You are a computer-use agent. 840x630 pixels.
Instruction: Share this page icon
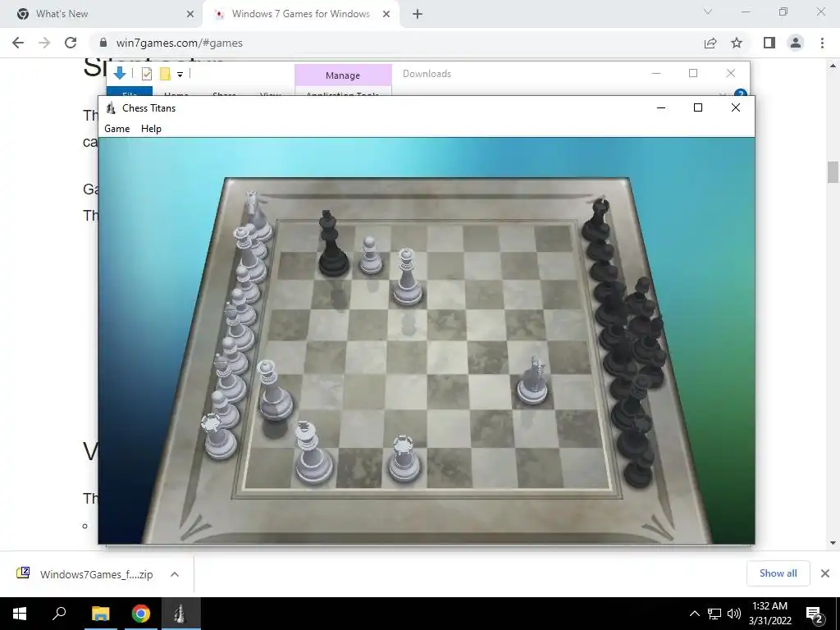tap(710, 43)
